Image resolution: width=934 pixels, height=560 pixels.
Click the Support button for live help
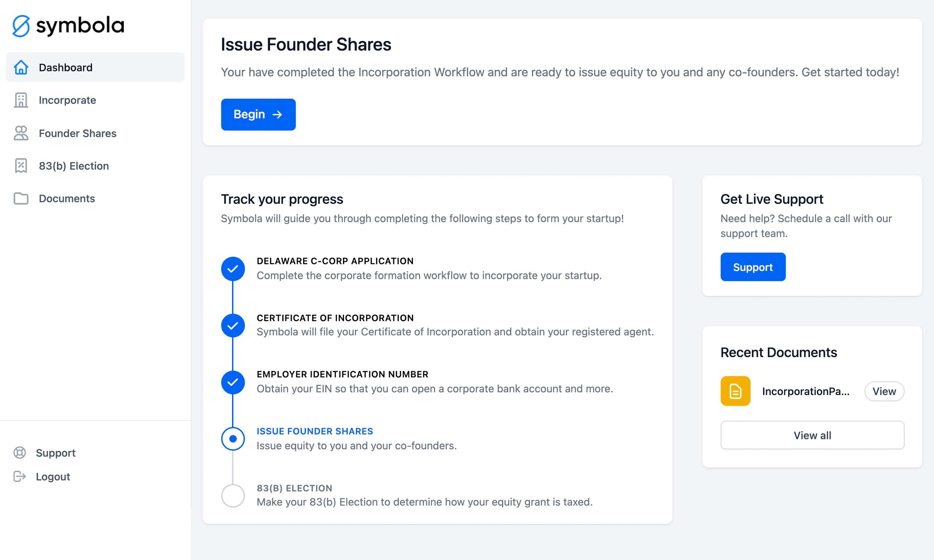(753, 267)
